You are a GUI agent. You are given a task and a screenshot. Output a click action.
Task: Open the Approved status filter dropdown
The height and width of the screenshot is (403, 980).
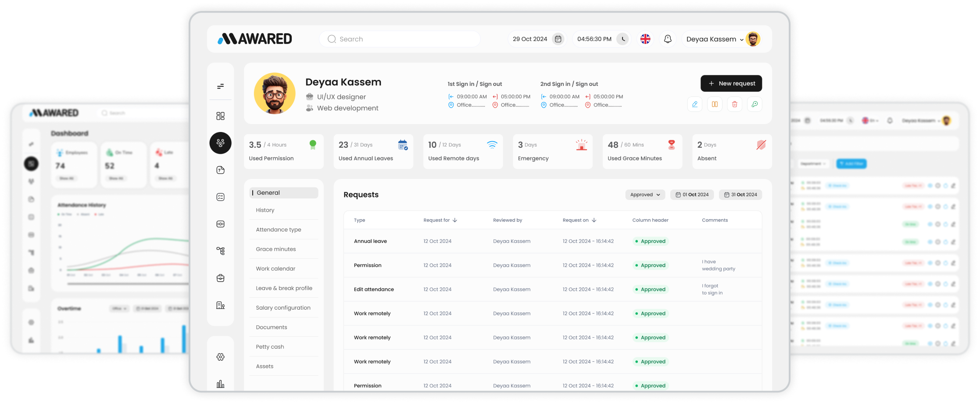[x=645, y=195]
